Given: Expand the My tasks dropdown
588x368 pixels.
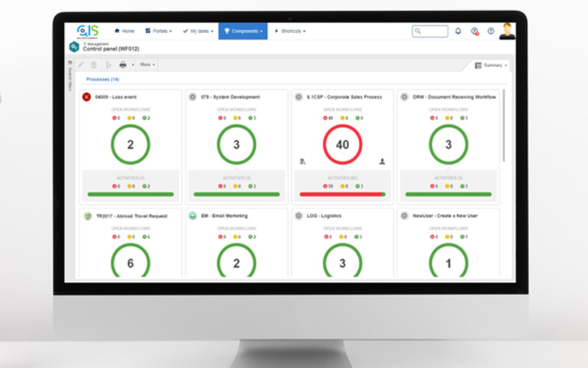Looking at the screenshot, I should pyautogui.click(x=197, y=31).
